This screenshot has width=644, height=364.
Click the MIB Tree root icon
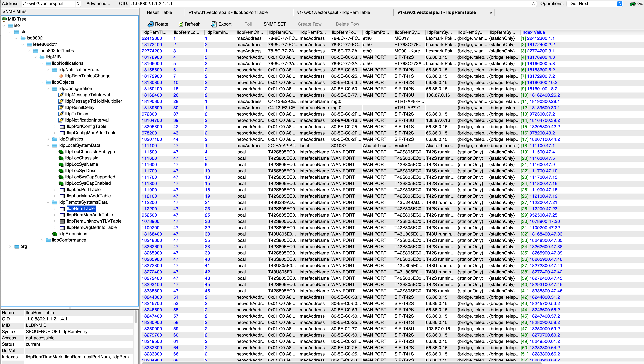[x=4, y=19]
